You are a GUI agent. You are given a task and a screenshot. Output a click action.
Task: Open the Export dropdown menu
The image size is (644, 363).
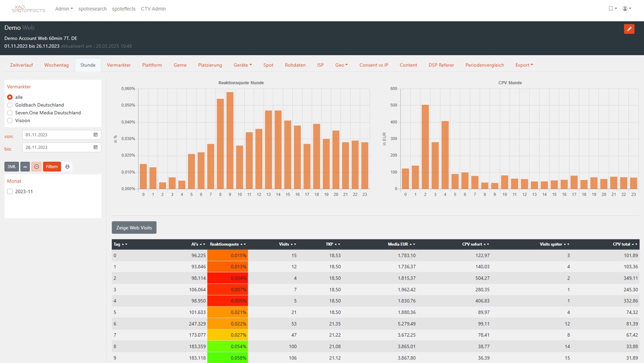[524, 65]
